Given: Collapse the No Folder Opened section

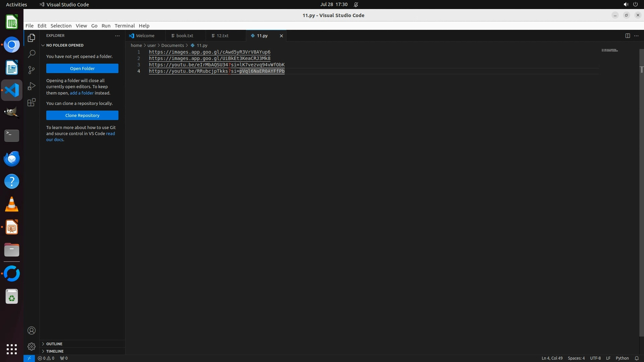Looking at the screenshot, I should [x=65, y=45].
